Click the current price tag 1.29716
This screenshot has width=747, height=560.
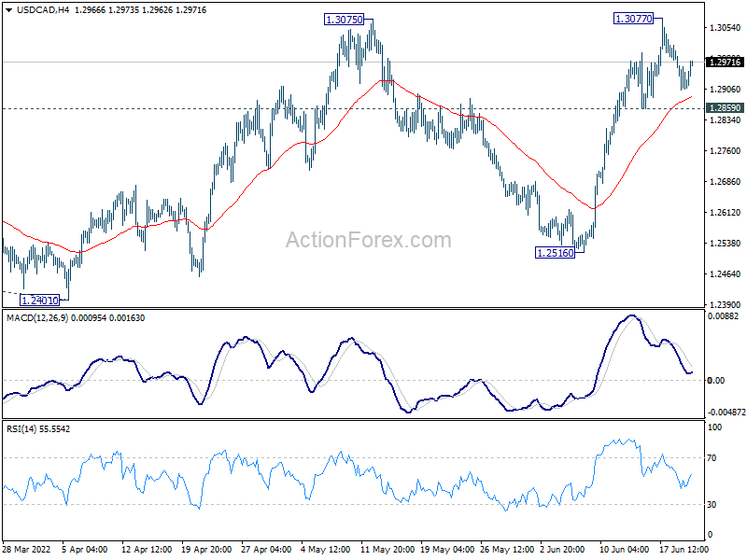click(x=725, y=62)
